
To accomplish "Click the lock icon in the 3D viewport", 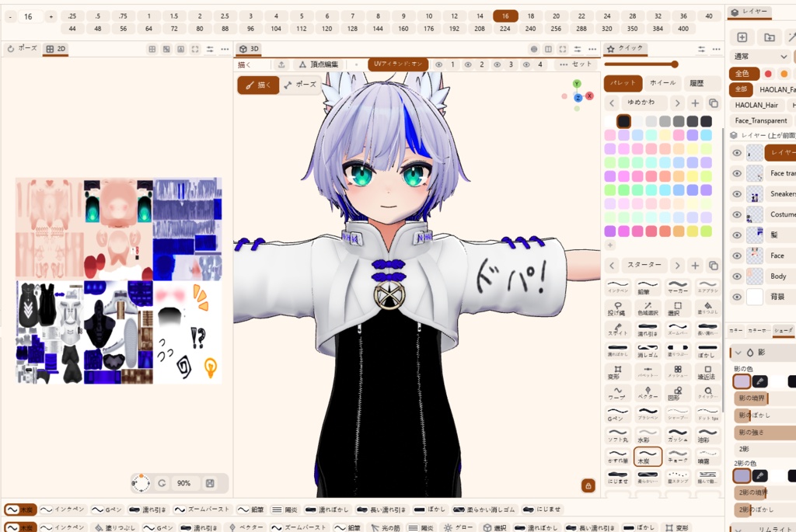I will point(588,486).
